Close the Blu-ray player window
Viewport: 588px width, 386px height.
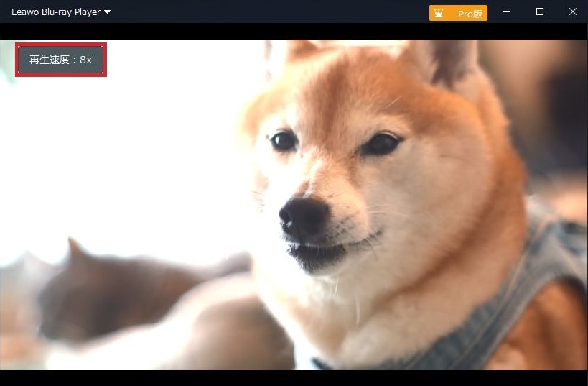(x=572, y=12)
